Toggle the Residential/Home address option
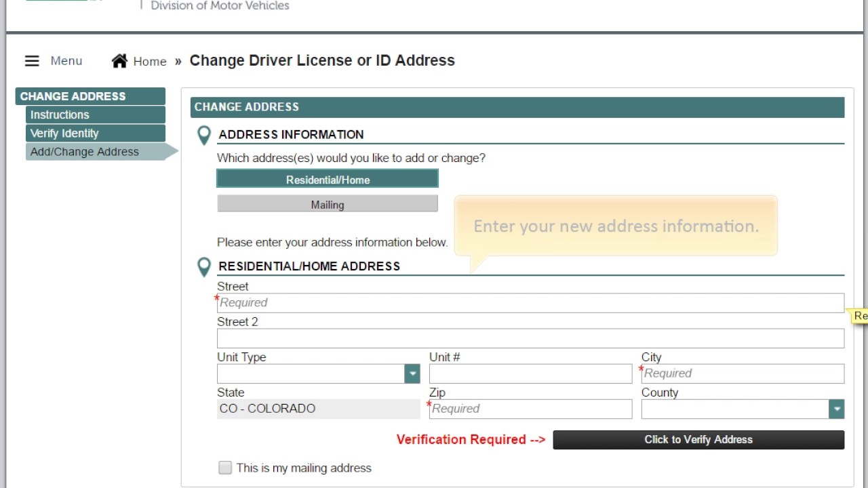Image resolution: width=868 pixels, height=488 pixels. [x=328, y=179]
